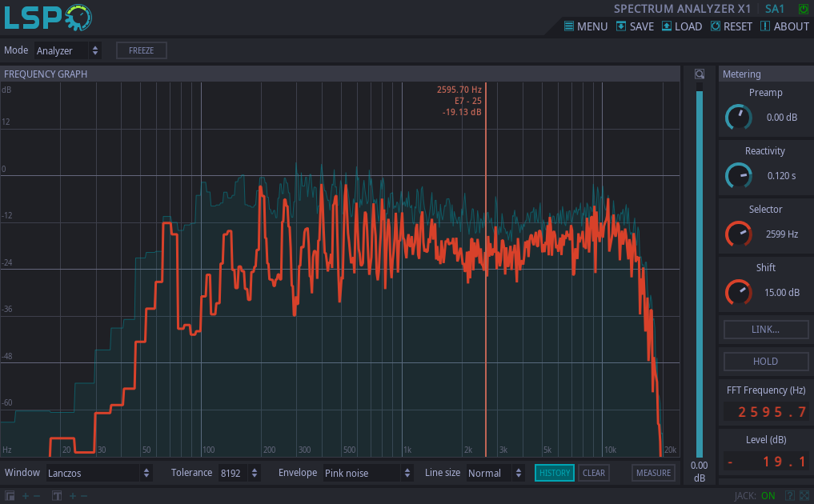Toggle the green power bypass icon
814x504 pixels.
(x=803, y=9)
